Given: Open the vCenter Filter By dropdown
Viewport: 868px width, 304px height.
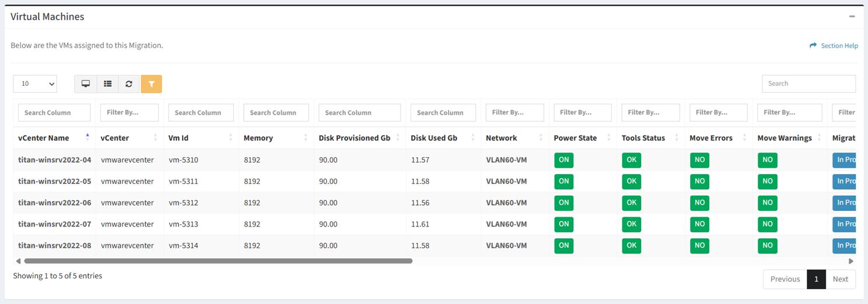Looking at the screenshot, I should pos(129,112).
